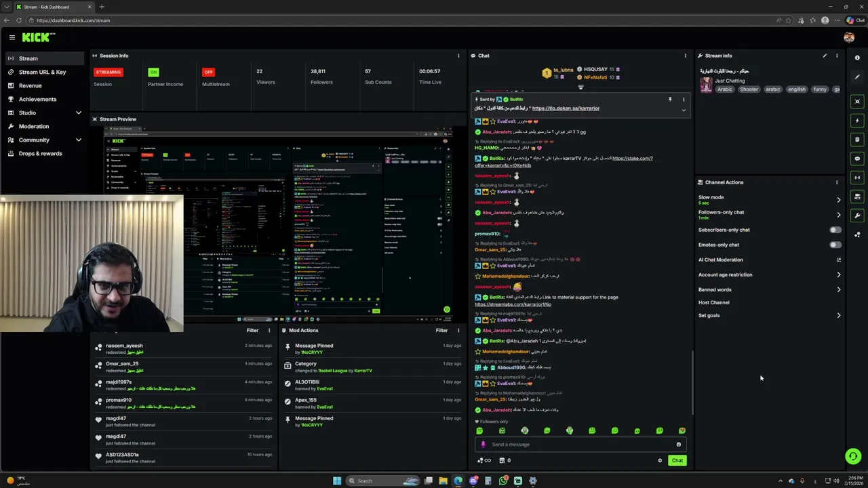This screenshot has height=488, width=868.
Task: Open Chat panel three-dot menu
Action: tap(685, 56)
